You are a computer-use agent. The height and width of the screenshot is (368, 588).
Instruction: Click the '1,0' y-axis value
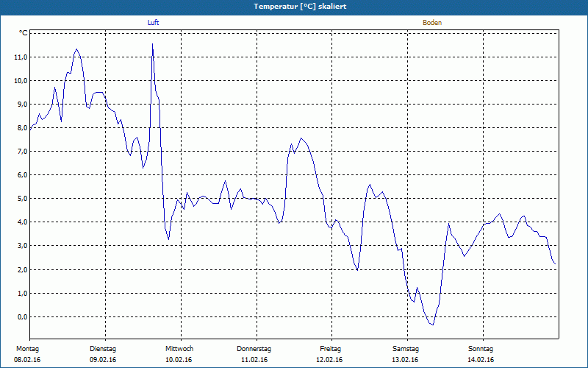click(x=23, y=293)
